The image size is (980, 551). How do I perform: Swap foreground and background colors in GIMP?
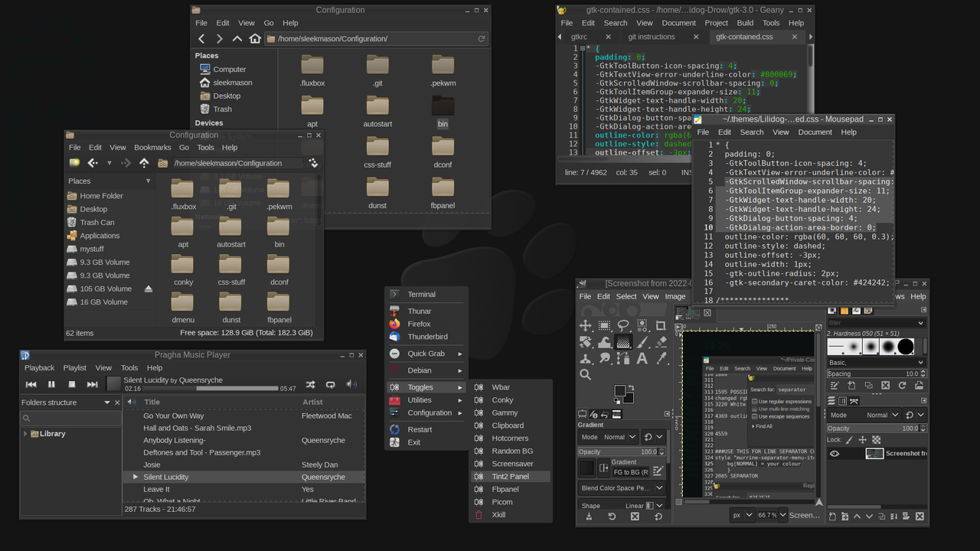tap(631, 388)
